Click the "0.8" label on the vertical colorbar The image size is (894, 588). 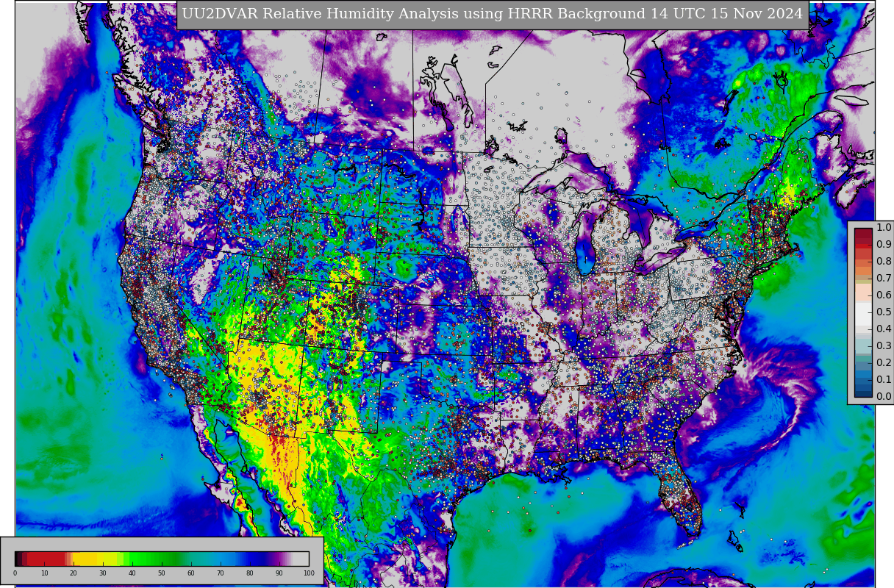click(x=884, y=262)
